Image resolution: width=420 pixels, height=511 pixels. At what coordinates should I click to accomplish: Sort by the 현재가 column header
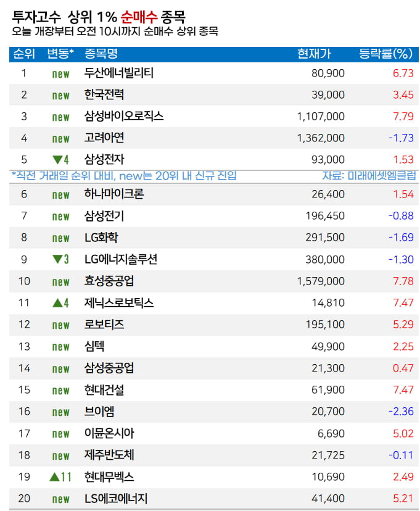pyautogui.click(x=313, y=54)
